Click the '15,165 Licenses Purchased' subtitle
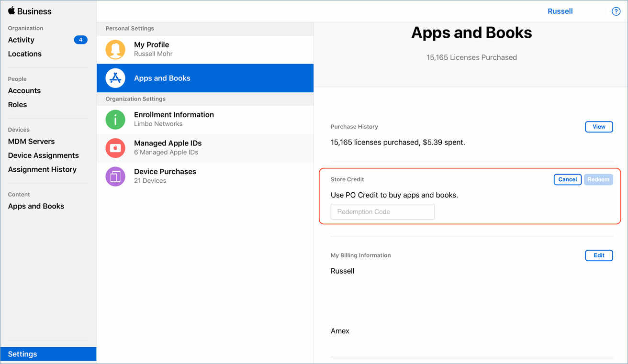Image resolution: width=628 pixels, height=364 pixels. [x=471, y=57]
